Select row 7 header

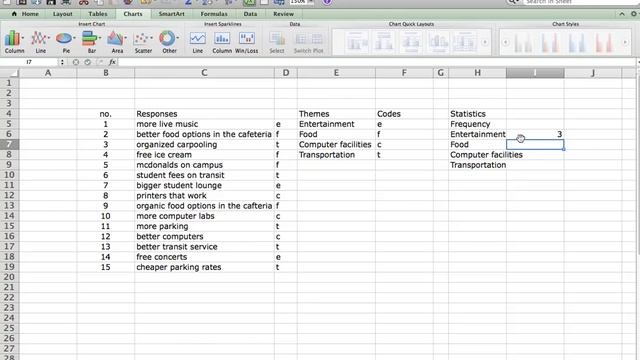pos(9,144)
